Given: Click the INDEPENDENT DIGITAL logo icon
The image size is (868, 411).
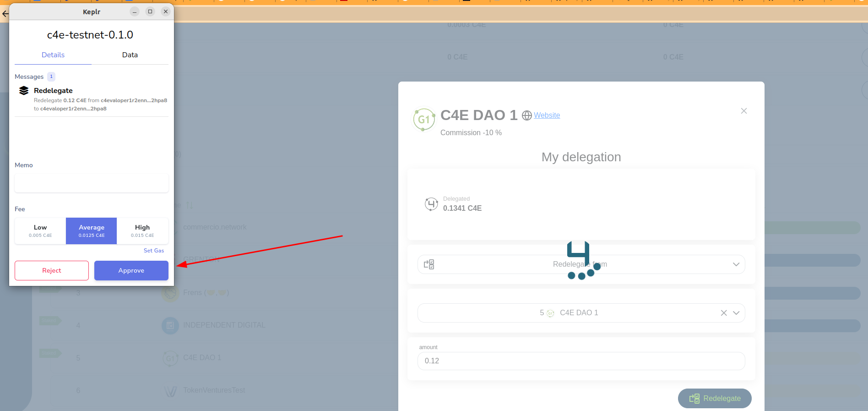Looking at the screenshot, I should tap(170, 325).
